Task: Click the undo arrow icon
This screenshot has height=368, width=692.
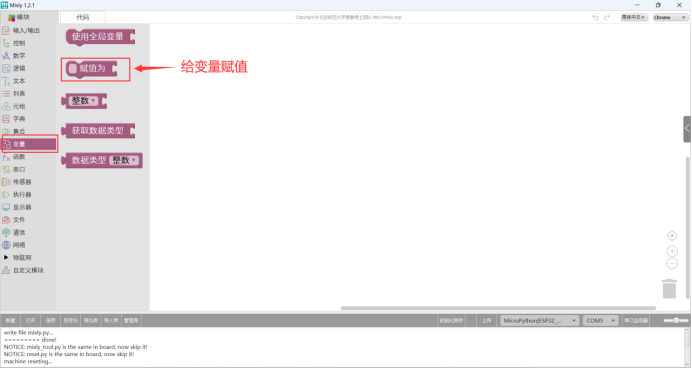Action: tap(595, 17)
